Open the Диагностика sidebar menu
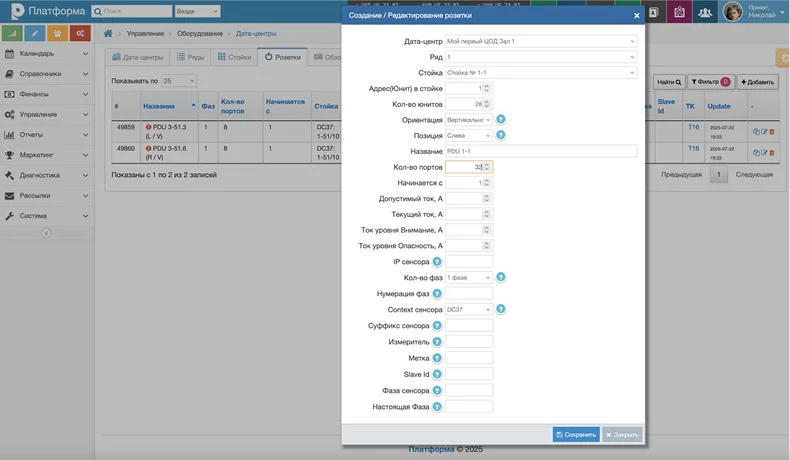The image size is (790, 460). [47, 175]
